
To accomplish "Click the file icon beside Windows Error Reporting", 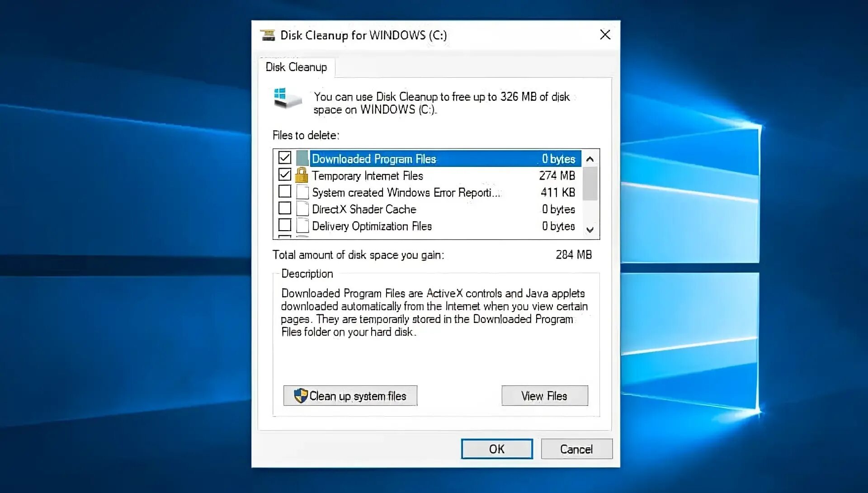I will [302, 192].
